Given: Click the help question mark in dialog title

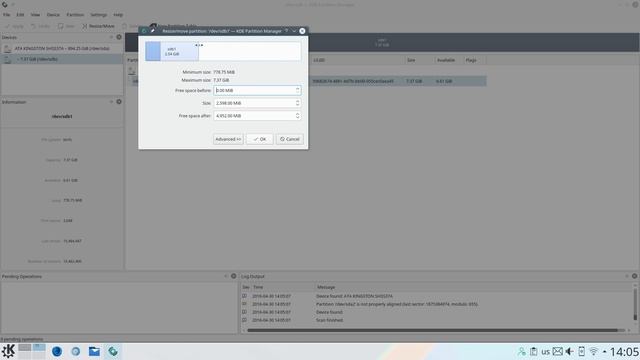Looking at the screenshot, I should (286, 31).
